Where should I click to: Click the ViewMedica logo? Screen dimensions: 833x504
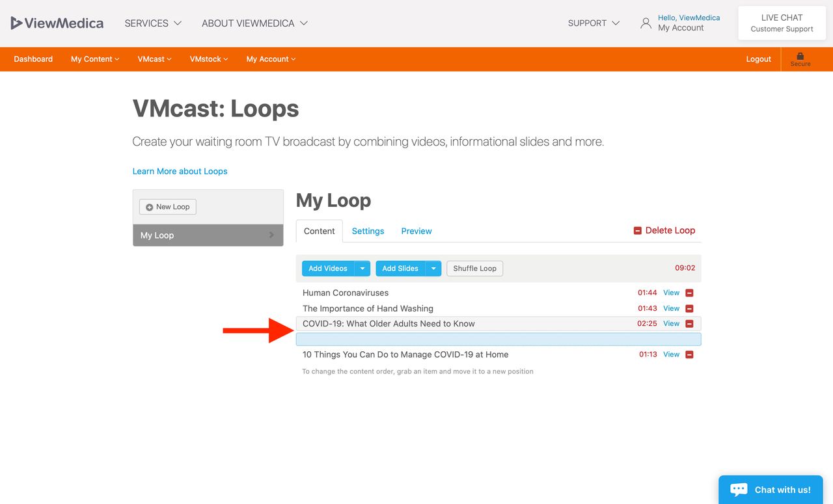point(57,23)
